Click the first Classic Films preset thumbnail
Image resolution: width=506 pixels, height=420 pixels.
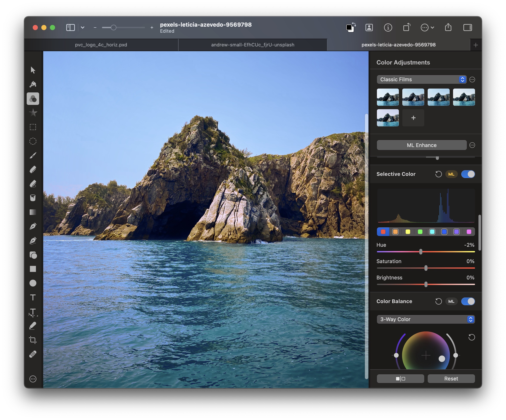pos(388,97)
